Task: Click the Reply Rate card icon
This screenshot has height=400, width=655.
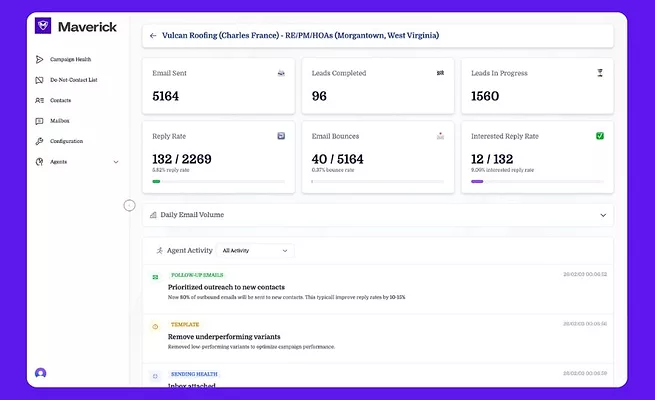Action: (280, 135)
